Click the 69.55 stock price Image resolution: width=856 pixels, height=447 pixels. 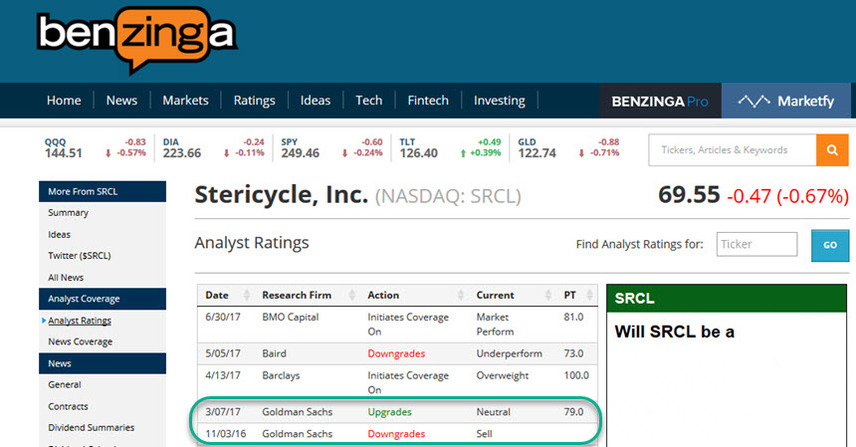click(x=689, y=195)
